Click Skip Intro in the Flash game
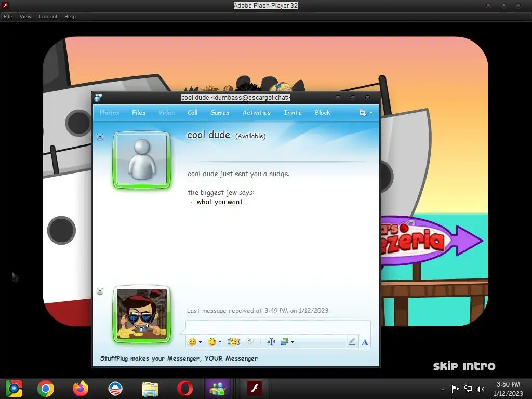This screenshot has width=532, height=399. 464,366
